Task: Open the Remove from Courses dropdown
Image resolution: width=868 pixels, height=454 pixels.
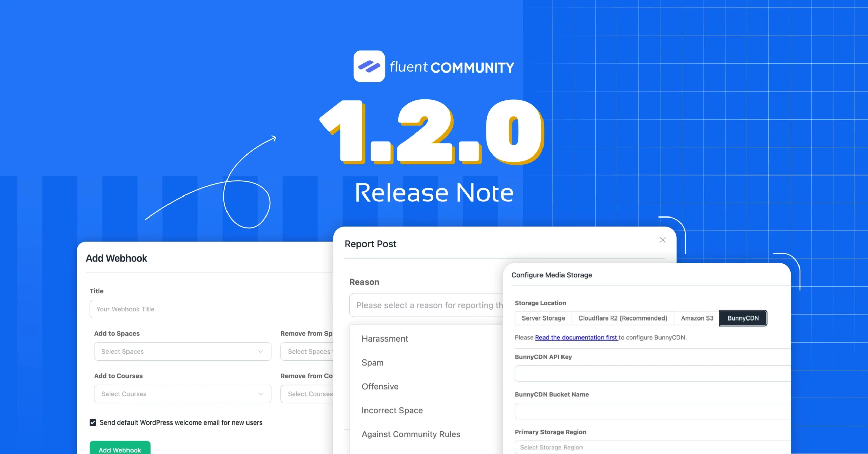Action: click(x=307, y=394)
